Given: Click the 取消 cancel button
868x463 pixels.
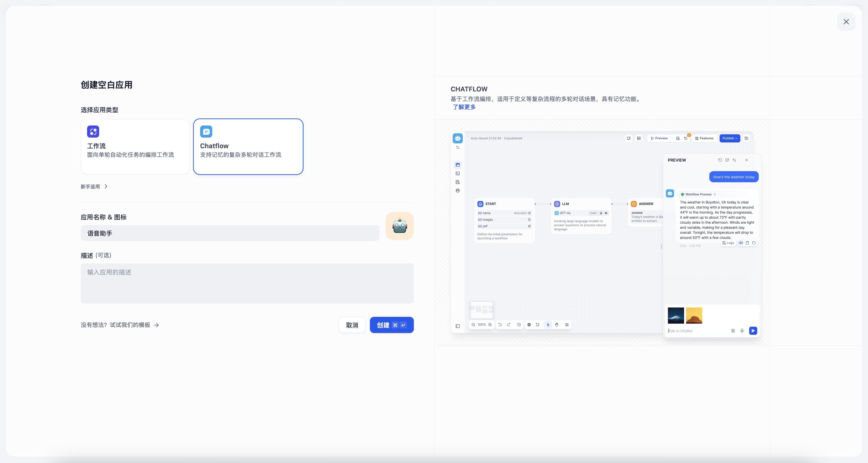Looking at the screenshot, I should 352,325.
